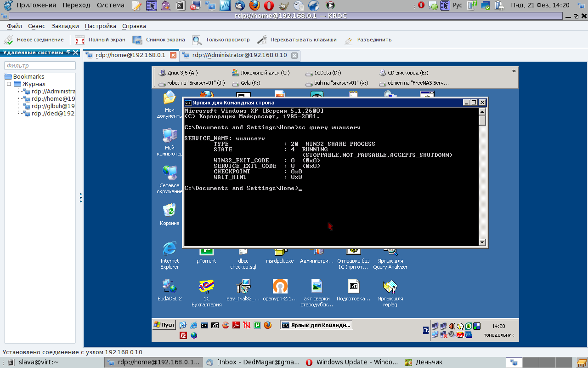This screenshot has height=368, width=588.
Task: Open the Сеанс menu
Action: coord(37,26)
